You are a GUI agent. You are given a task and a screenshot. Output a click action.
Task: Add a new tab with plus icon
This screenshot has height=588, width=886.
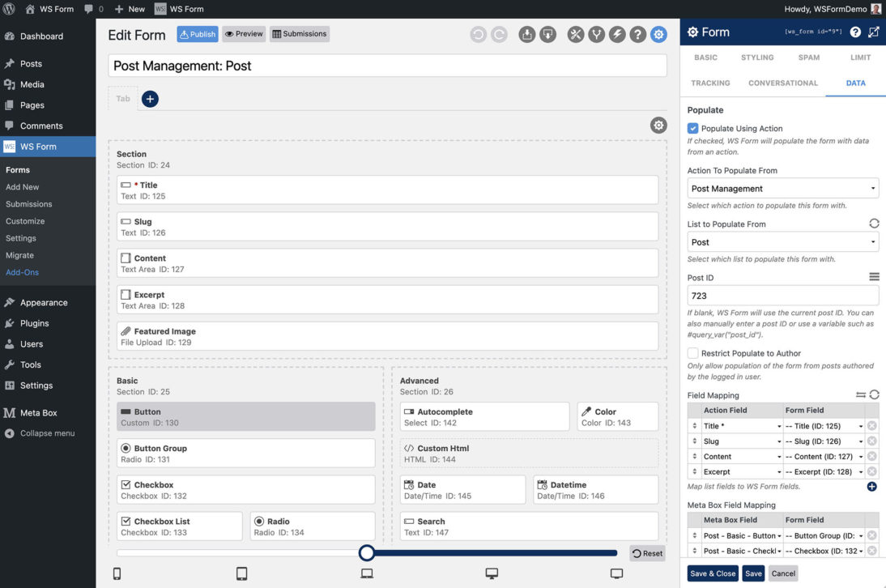(x=150, y=99)
